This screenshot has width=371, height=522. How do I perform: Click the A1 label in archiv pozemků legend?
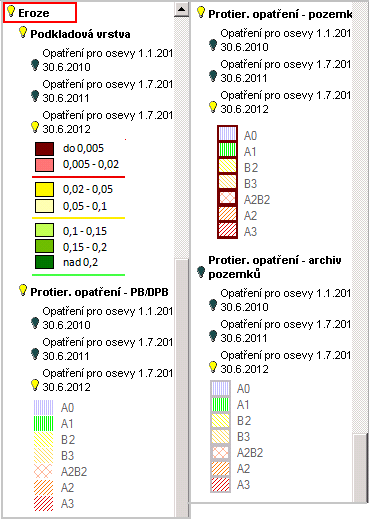(243, 405)
